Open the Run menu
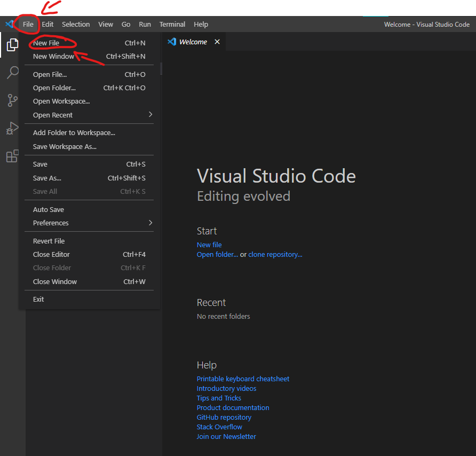476x456 pixels. (145, 25)
